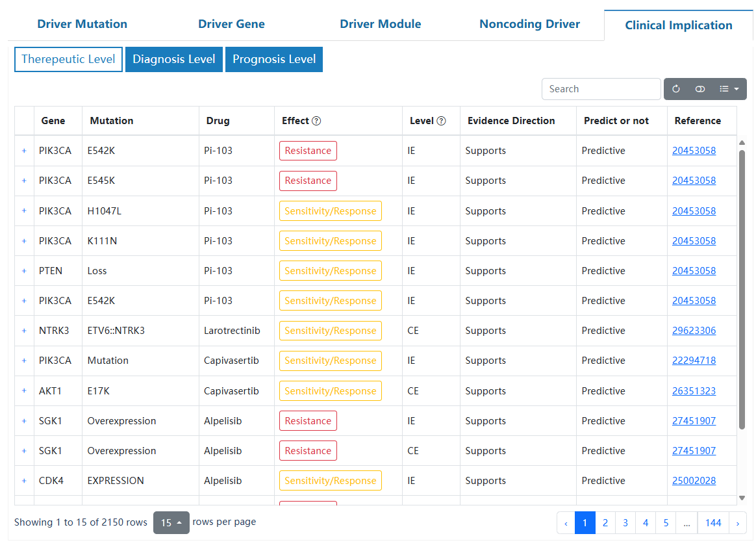
Task: Click the Effect column help icon
Action: [x=316, y=121]
